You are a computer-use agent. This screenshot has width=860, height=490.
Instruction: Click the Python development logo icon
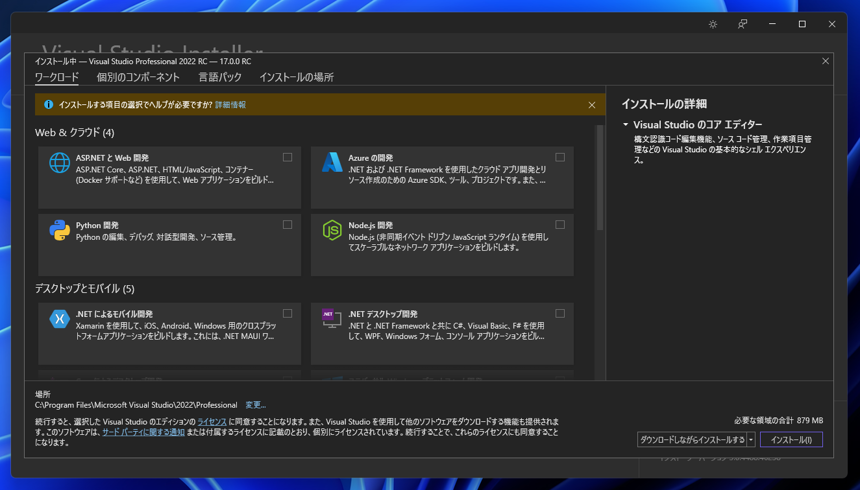(x=59, y=230)
